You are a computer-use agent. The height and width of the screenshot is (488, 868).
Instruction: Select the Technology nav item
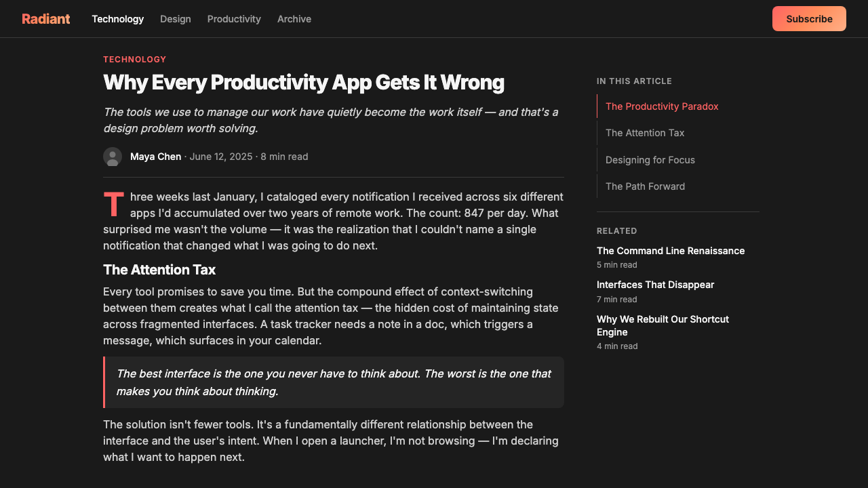click(118, 19)
